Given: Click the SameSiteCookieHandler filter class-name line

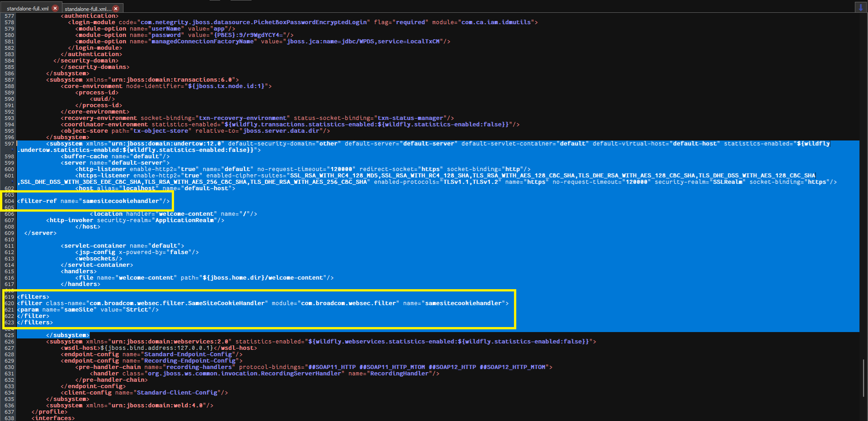Looking at the screenshot, I should 263,303.
